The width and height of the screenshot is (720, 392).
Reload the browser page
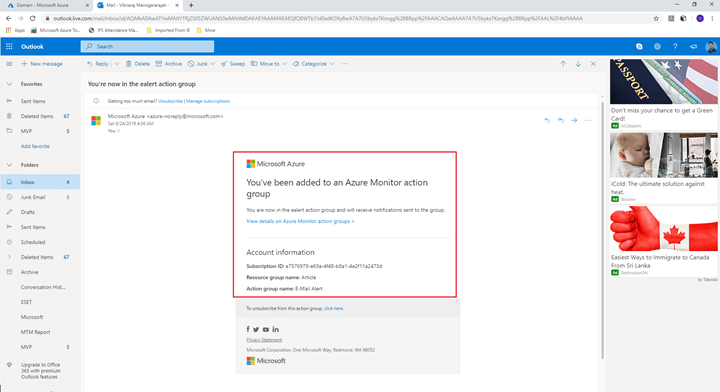(32, 18)
